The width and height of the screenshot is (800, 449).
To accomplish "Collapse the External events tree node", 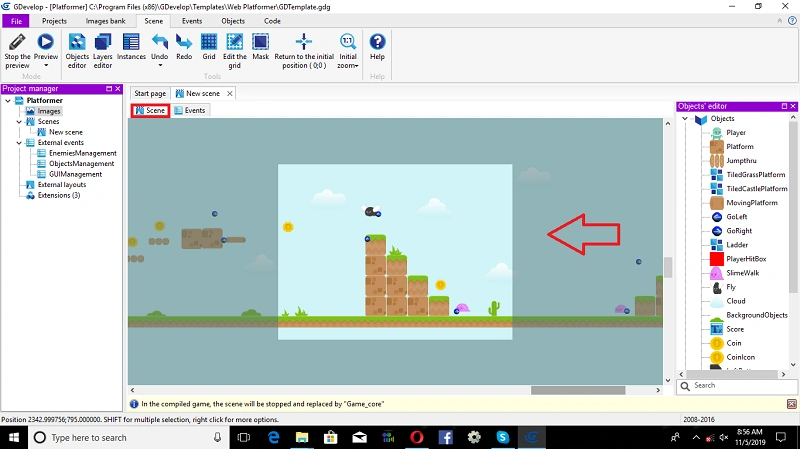I will tap(19, 143).
